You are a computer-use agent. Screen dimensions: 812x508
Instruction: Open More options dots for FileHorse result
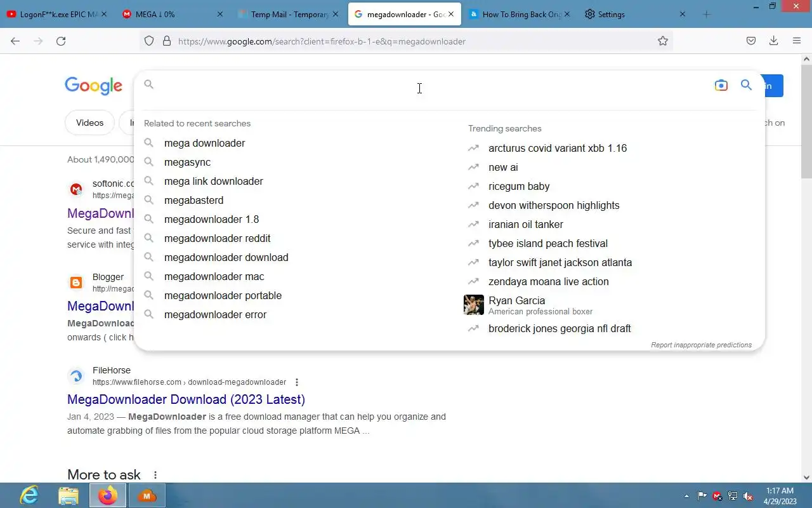[x=296, y=382]
